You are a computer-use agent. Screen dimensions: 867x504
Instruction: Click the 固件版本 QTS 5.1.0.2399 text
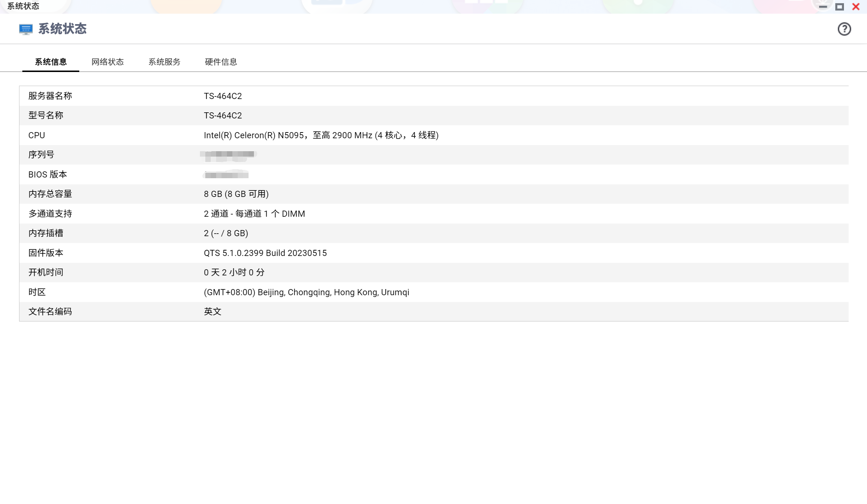tap(265, 253)
